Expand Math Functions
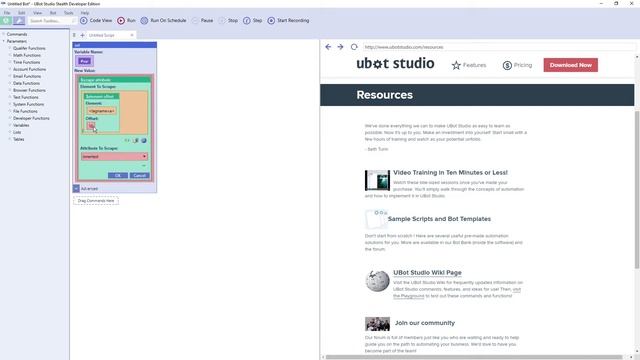The width and height of the screenshot is (640, 360). pos(10,55)
